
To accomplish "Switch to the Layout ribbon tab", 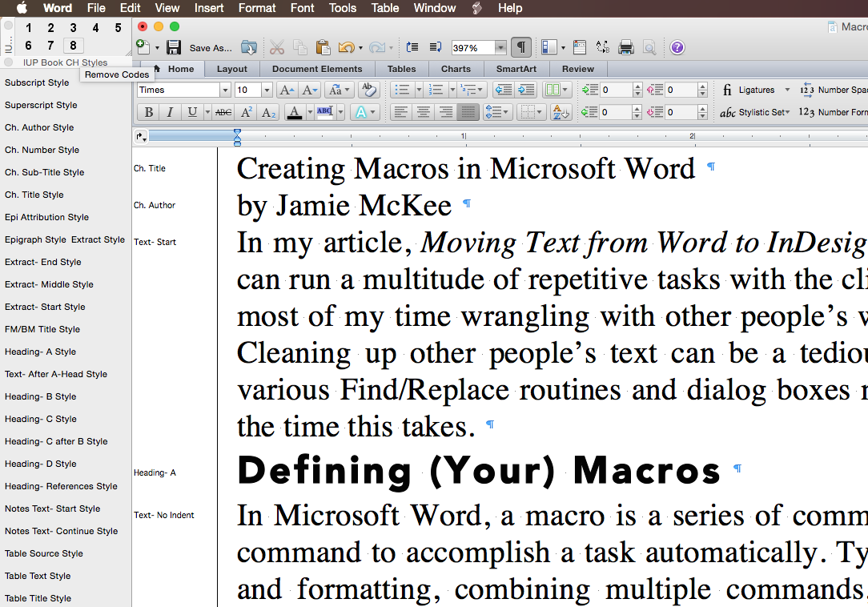I will coord(232,69).
